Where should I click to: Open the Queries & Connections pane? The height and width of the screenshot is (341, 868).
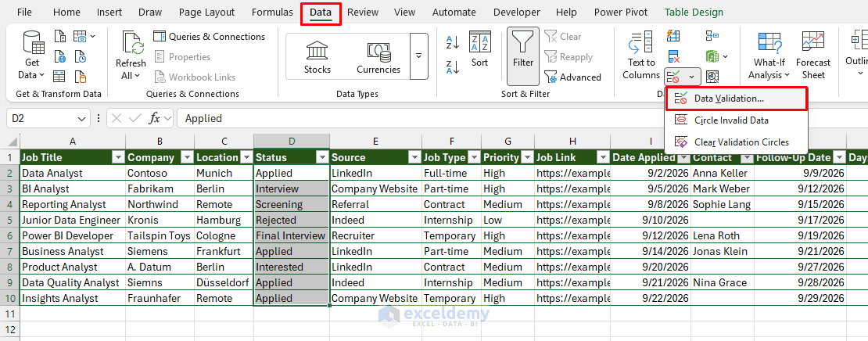point(210,37)
